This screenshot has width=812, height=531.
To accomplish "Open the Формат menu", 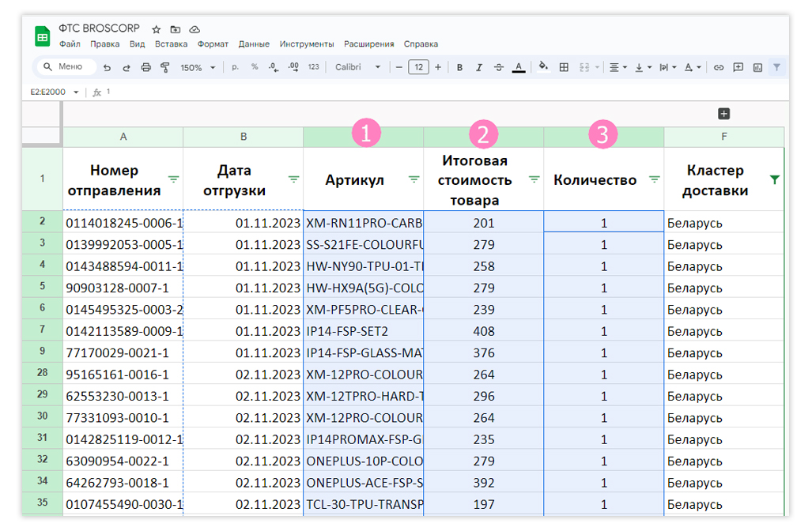I will (213, 44).
